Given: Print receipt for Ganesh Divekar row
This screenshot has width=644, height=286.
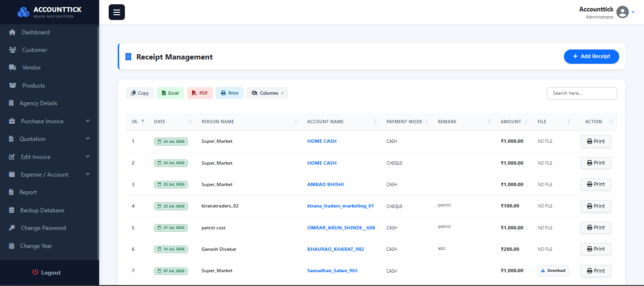Looking at the screenshot, I should coord(595,249).
